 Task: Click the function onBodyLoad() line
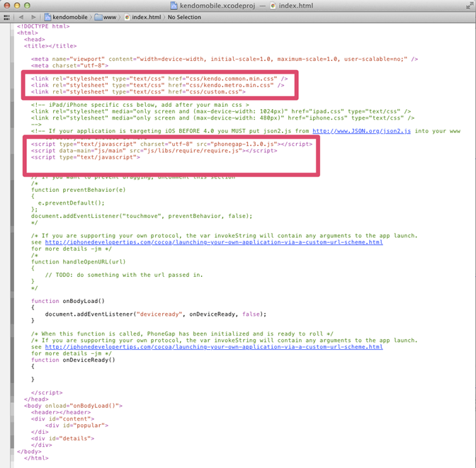tap(68, 301)
